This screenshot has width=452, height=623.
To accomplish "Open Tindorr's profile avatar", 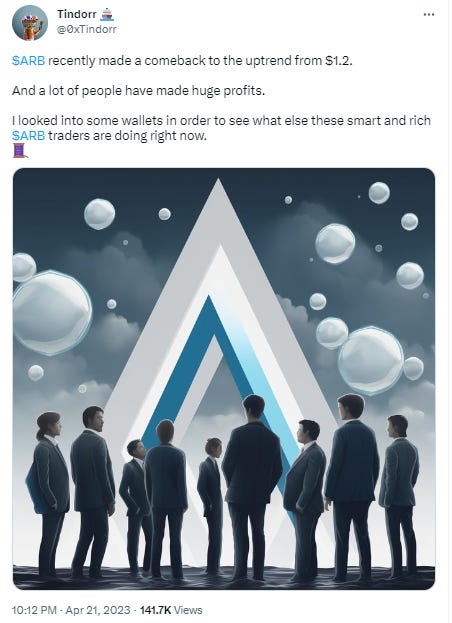I will pos(30,23).
